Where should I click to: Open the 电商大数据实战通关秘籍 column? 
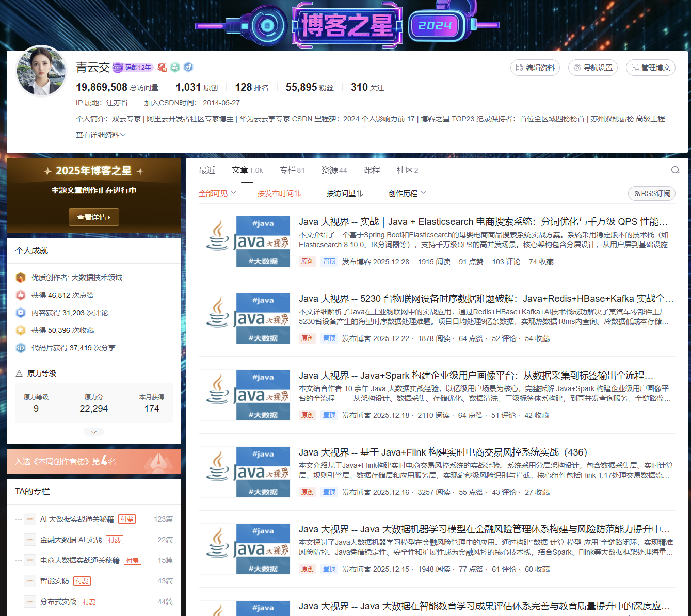tap(80, 560)
